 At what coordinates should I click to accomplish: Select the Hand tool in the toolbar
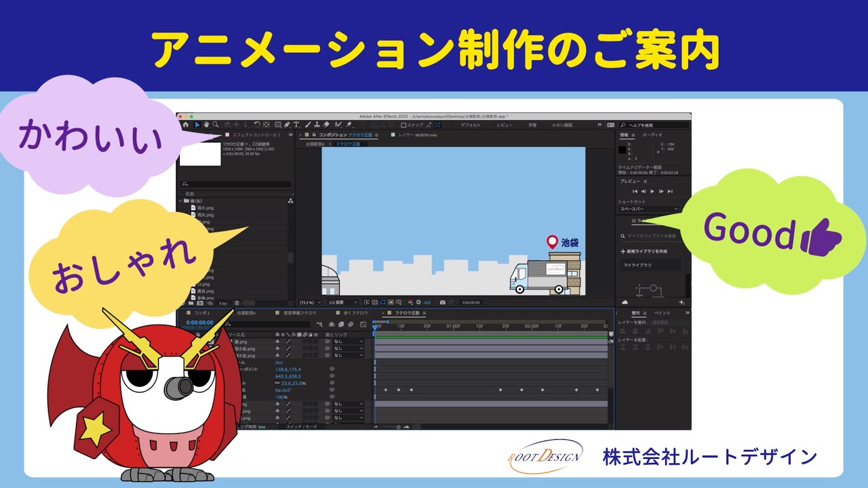pyautogui.click(x=206, y=125)
